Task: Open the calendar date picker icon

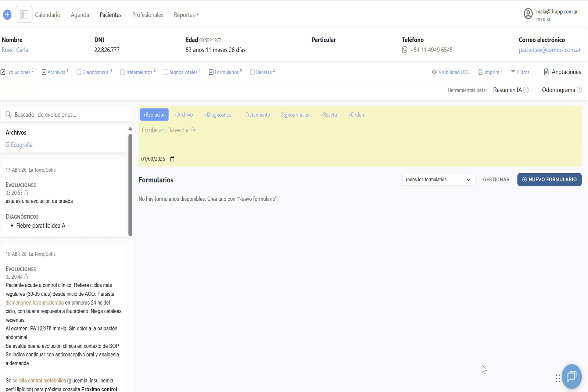Action: coord(172,159)
